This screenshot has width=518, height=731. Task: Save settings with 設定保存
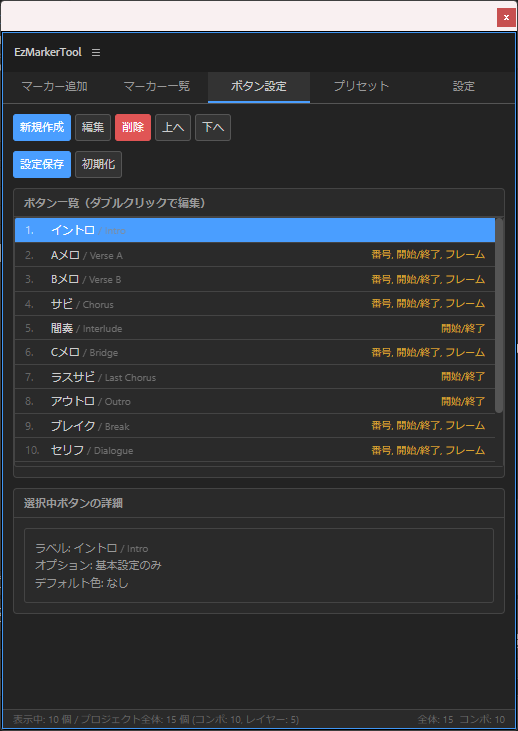click(x=42, y=164)
